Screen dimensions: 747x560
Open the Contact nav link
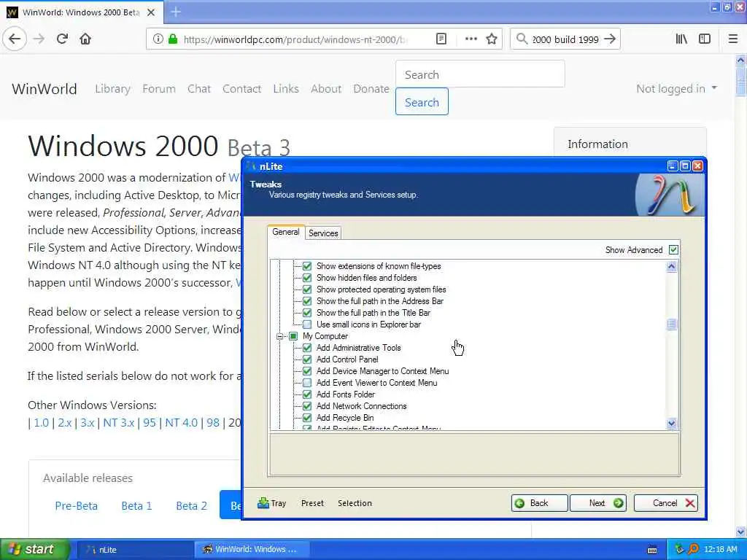point(241,88)
